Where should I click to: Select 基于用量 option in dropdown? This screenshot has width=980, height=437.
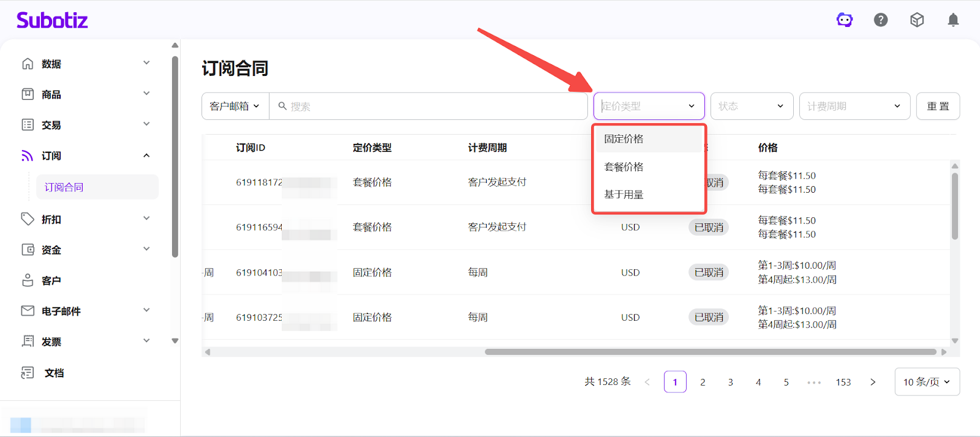(624, 195)
